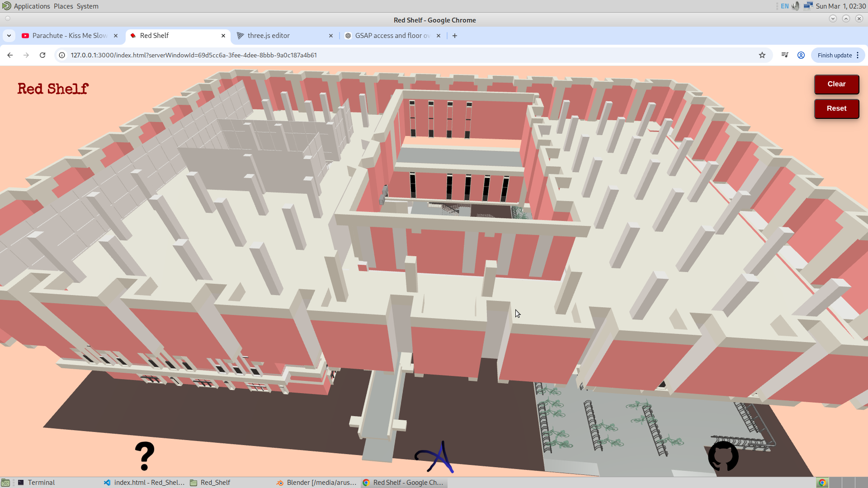View site information icon in address bar

pyautogui.click(x=62, y=55)
